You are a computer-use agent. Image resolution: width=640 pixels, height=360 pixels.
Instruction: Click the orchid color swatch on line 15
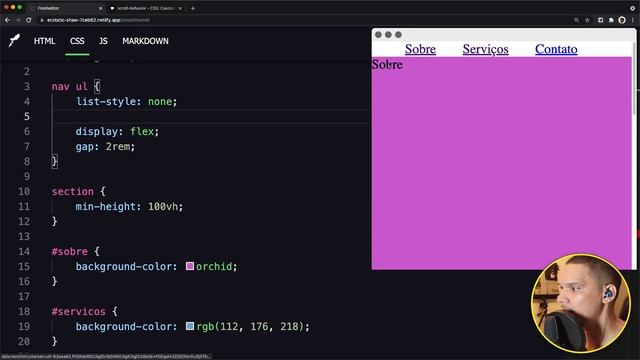[190, 266]
